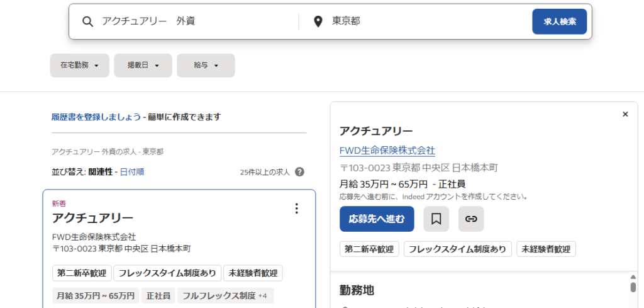Save job with the bookmark icon
The height and width of the screenshot is (308, 644).
436,219
